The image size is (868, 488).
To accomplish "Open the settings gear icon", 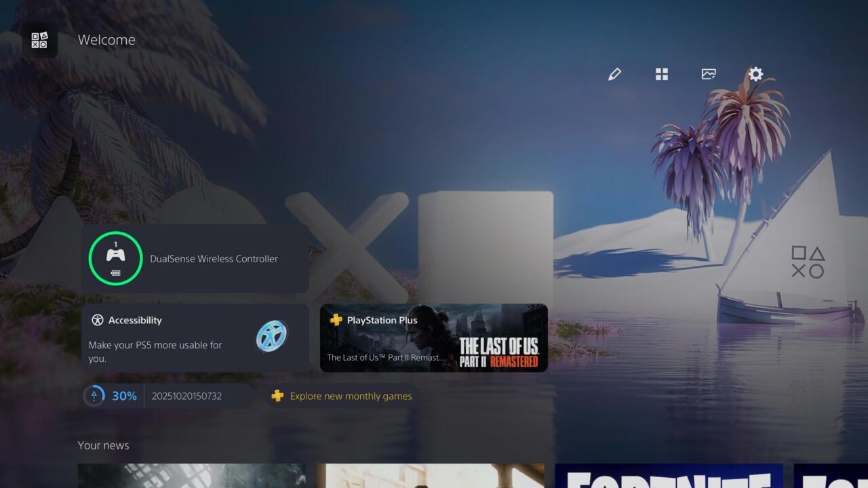I will point(755,75).
